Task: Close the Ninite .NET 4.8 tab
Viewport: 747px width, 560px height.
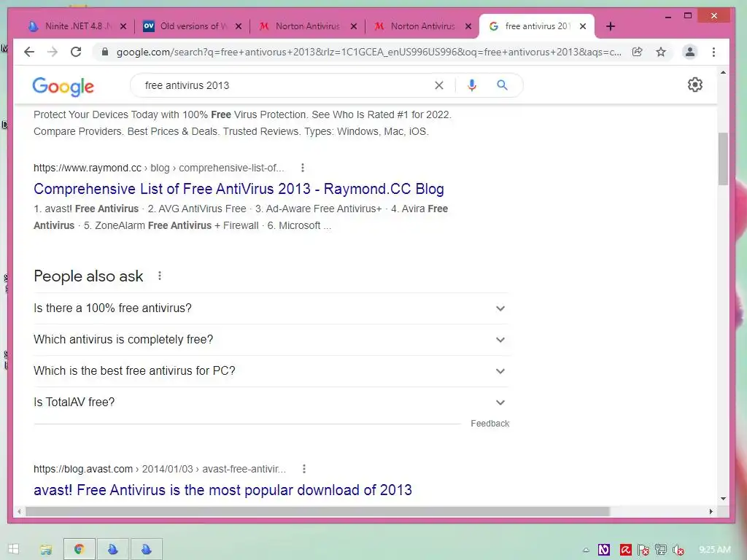Action: click(x=123, y=26)
